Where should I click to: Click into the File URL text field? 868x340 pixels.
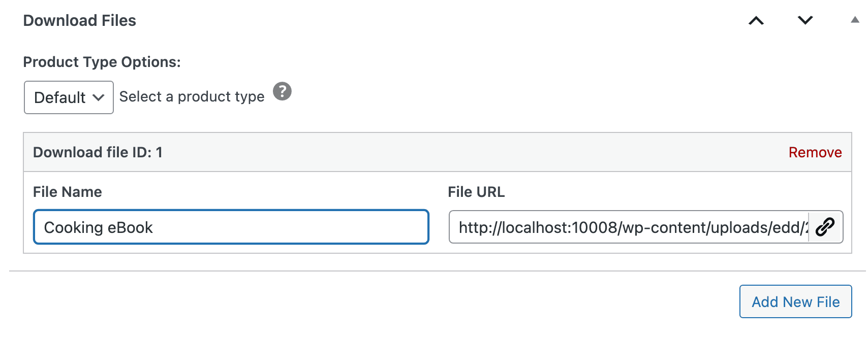628,227
